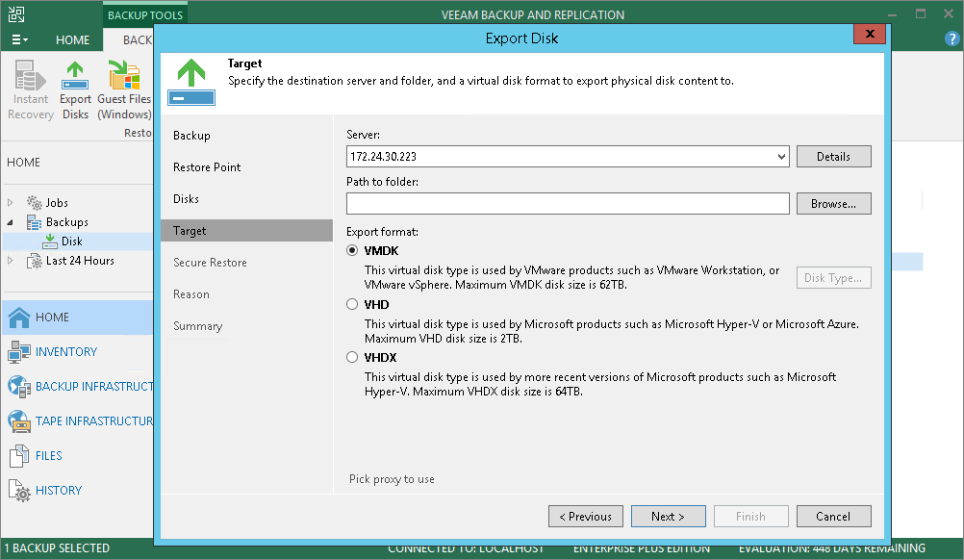Click the Next button
964x560 pixels.
(x=669, y=517)
